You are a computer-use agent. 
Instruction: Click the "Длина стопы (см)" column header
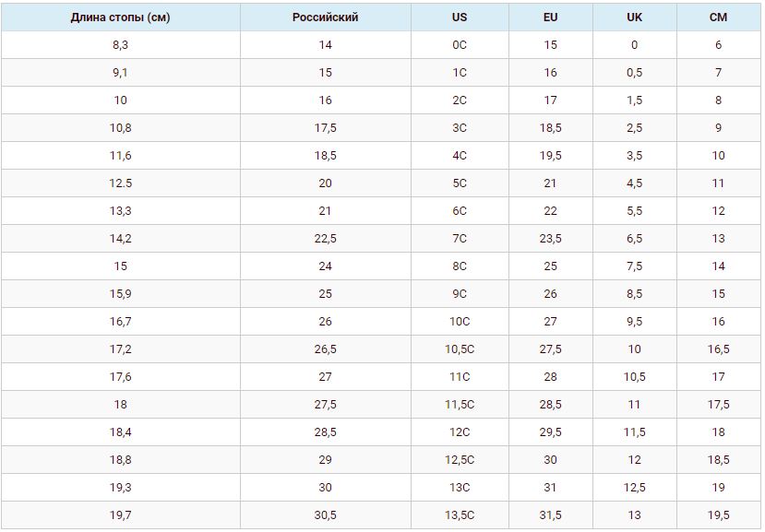[120, 18]
